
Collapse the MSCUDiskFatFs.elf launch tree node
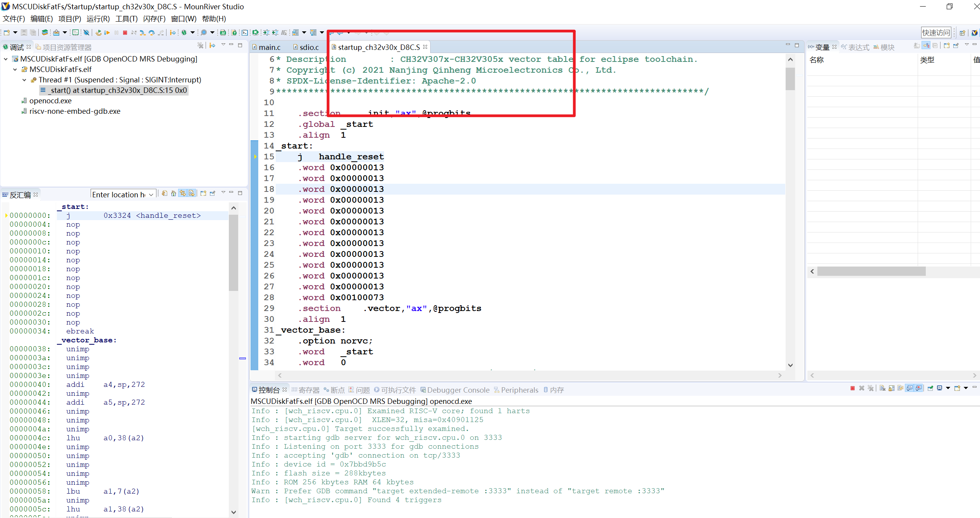click(x=5, y=59)
